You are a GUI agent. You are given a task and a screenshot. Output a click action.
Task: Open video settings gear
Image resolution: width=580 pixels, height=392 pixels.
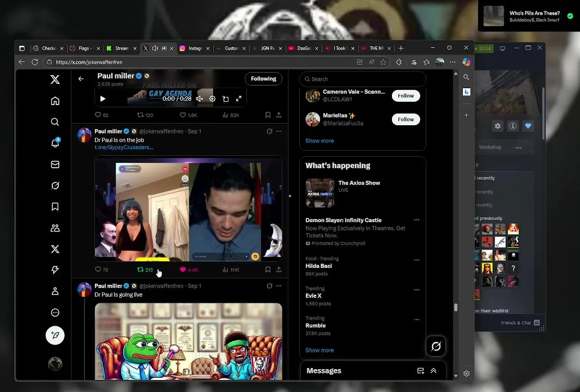213,99
